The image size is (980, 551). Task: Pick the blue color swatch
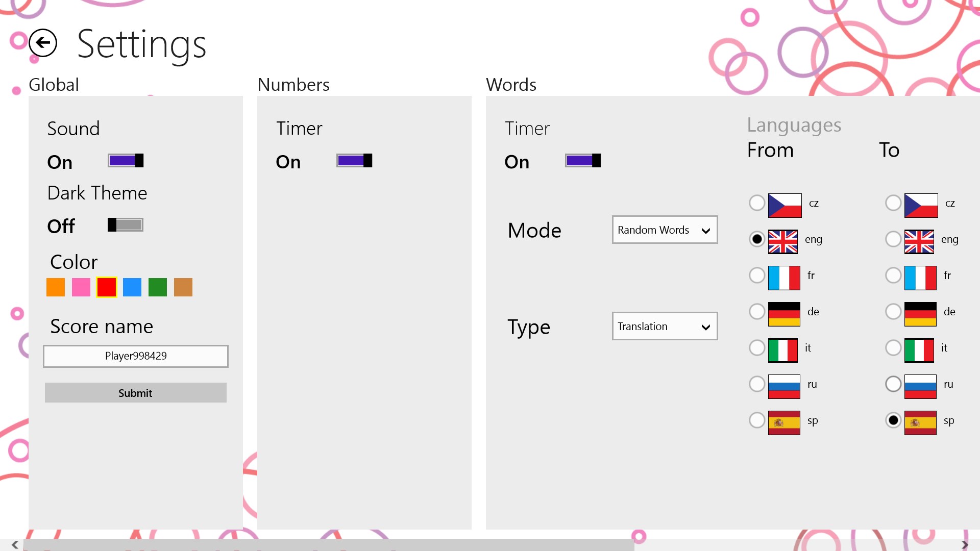pos(132,287)
